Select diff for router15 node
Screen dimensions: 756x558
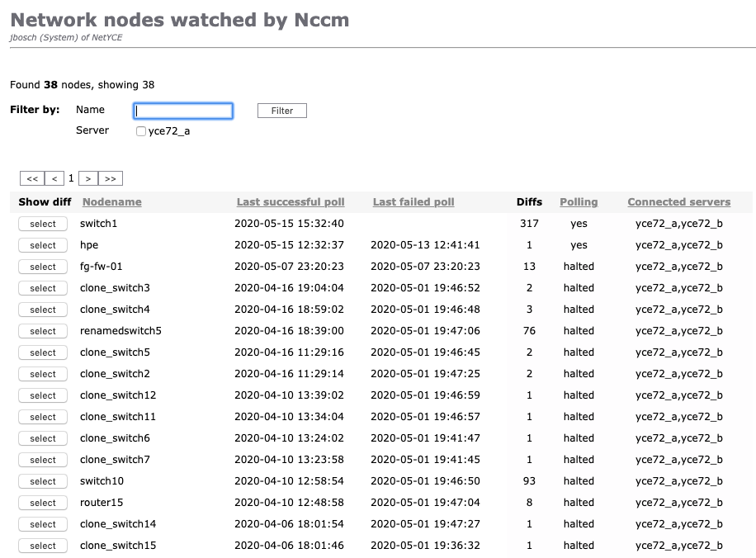[x=43, y=503]
